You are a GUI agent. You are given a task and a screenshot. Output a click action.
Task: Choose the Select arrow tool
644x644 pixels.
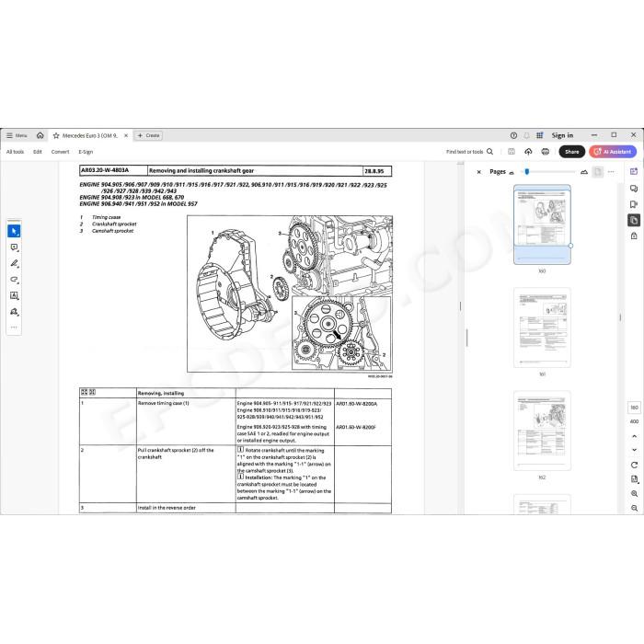[x=14, y=231]
